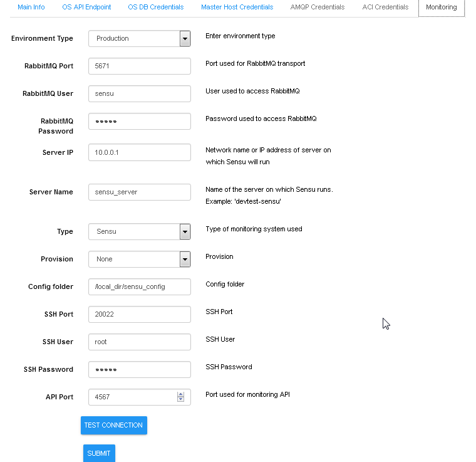Click the Server Name input field
This screenshot has width=476, height=462.
pos(139,192)
